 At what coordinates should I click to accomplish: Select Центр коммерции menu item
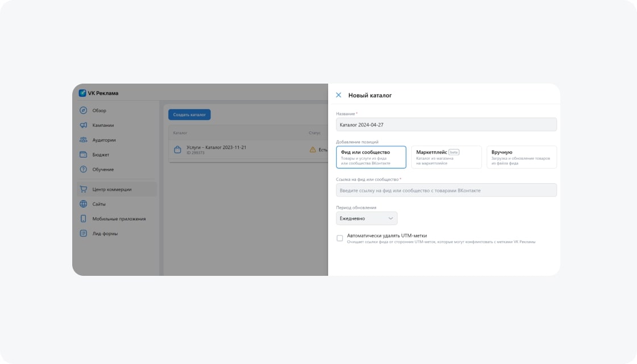pos(117,189)
